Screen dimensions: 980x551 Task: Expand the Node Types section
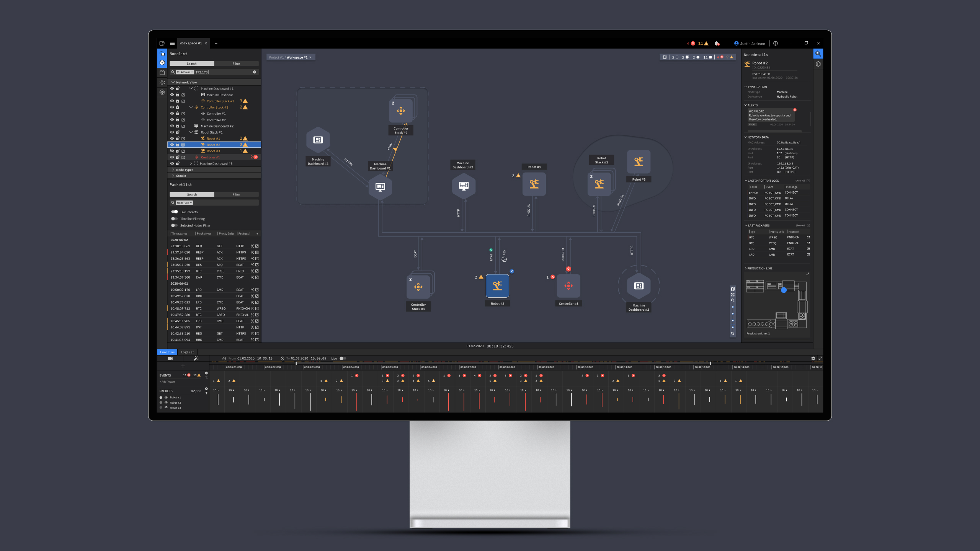[x=173, y=170]
